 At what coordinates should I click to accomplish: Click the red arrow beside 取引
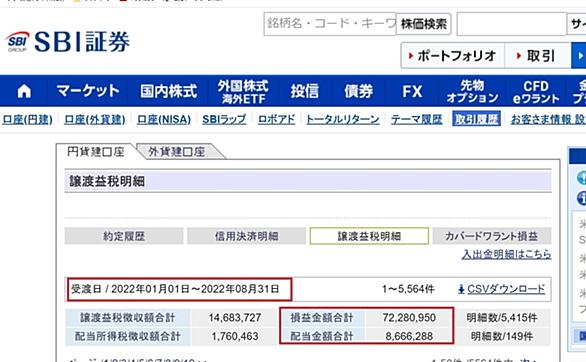tap(518, 56)
